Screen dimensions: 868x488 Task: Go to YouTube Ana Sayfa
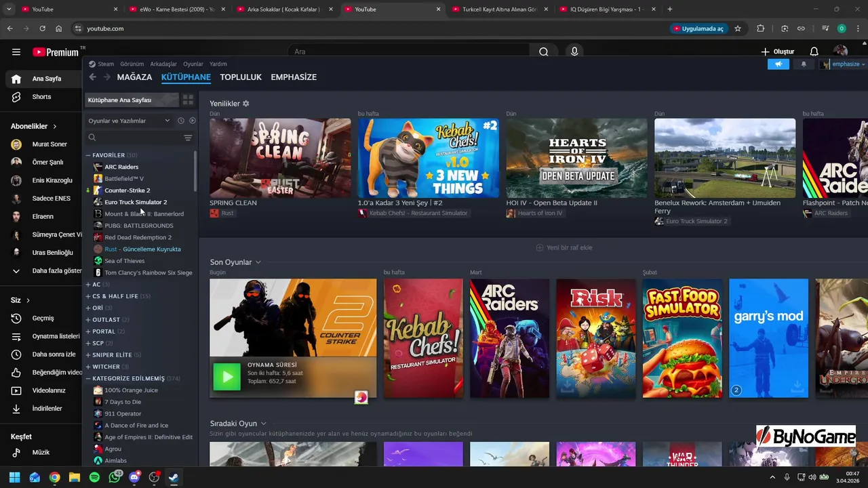coord(42,79)
